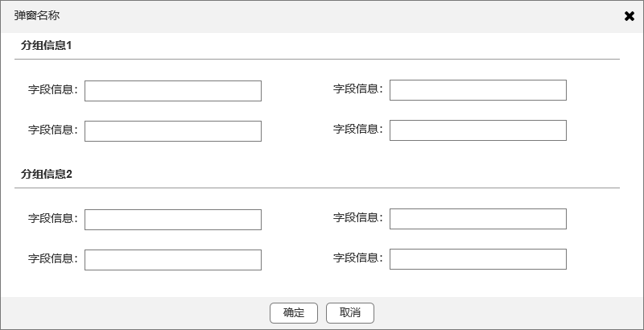The image size is (644, 330).
Task: Focus the second right input under 分组信息1
Action: coord(478,130)
